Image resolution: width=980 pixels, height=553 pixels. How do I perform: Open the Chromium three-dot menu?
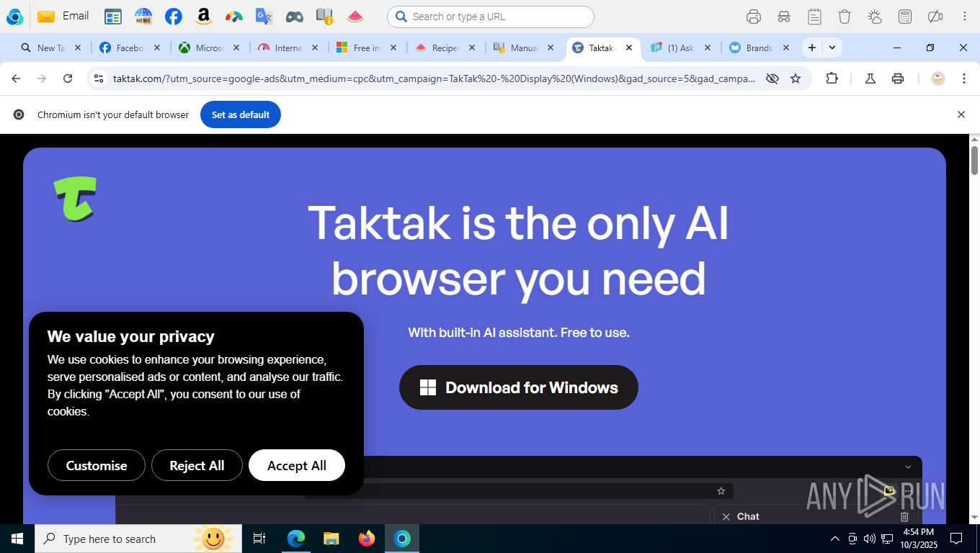coord(964,78)
